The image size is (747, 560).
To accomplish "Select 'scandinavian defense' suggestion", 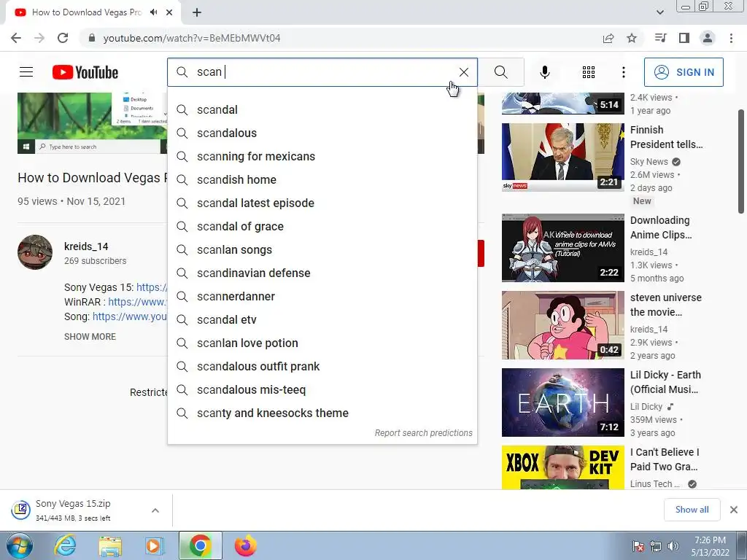I will tap(322, 273).
